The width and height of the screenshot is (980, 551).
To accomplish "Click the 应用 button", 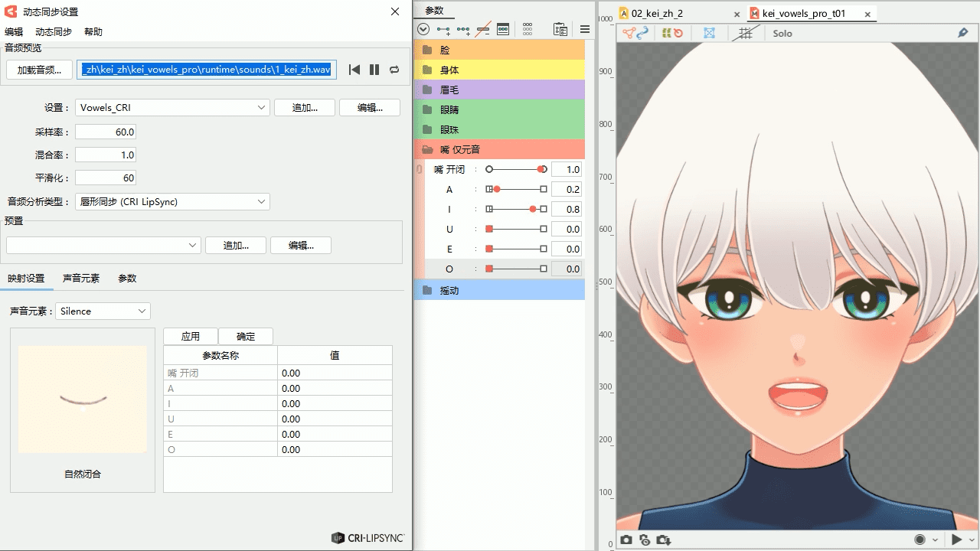I will (191, 336).
